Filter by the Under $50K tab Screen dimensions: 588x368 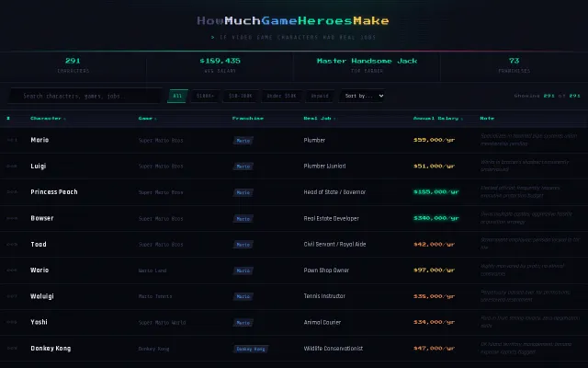[x=282, y=96]
